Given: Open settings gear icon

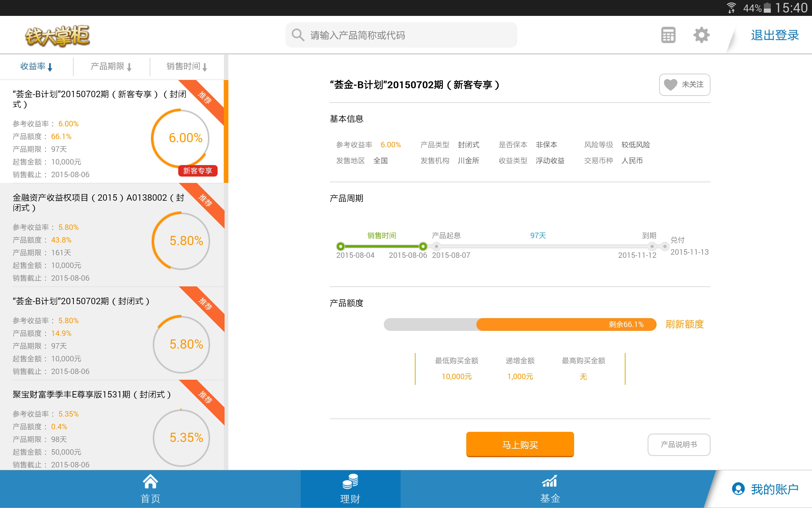Looking at the screenshot, I should 701,35.
